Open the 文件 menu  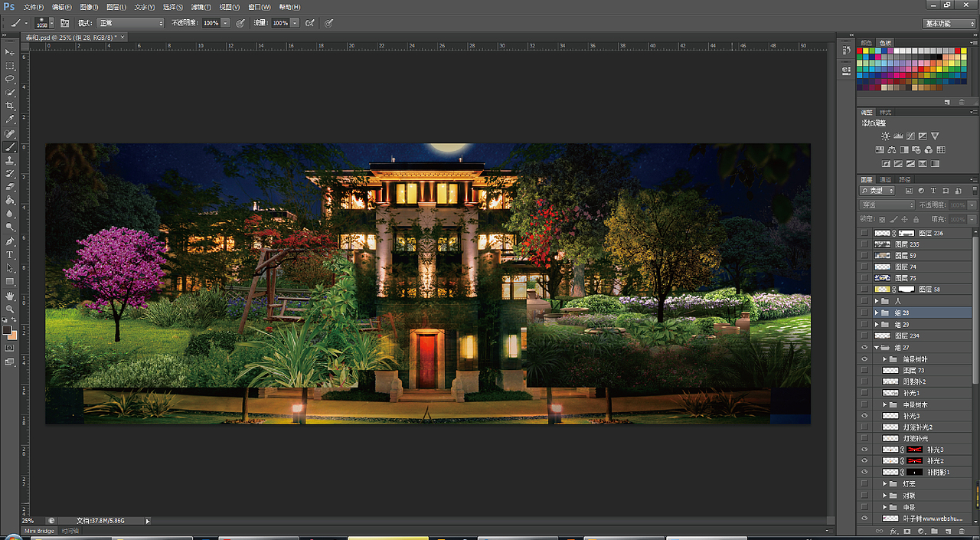[33, 7]
